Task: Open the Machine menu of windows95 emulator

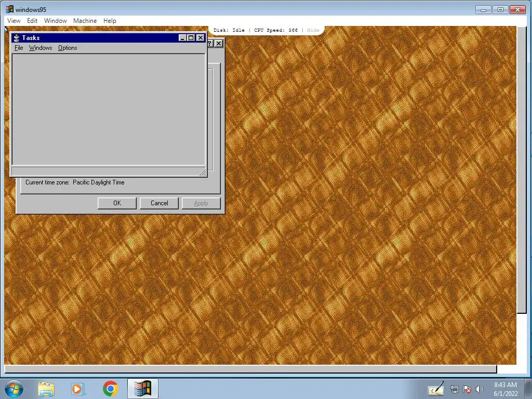Action: 85,21
